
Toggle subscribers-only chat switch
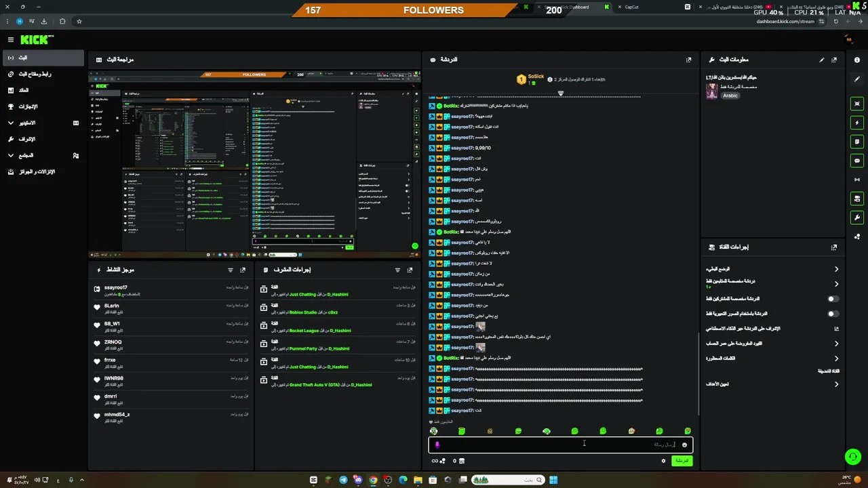tap(833, 299)
